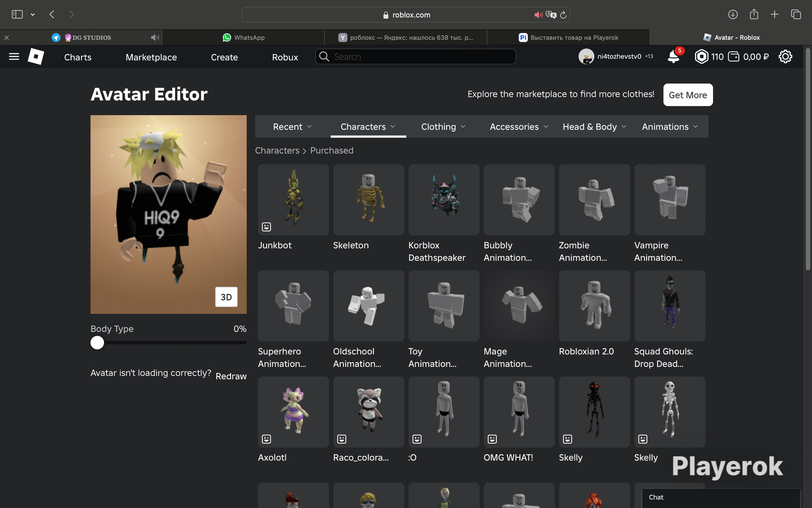
Task: Open the Marketplace menu
Action: tap(151, 57)
